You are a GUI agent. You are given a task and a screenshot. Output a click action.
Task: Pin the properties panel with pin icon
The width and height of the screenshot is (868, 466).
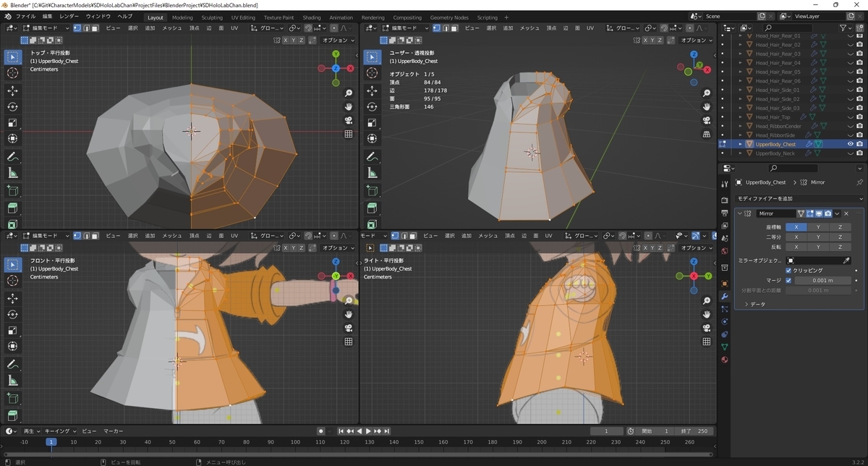859,182
